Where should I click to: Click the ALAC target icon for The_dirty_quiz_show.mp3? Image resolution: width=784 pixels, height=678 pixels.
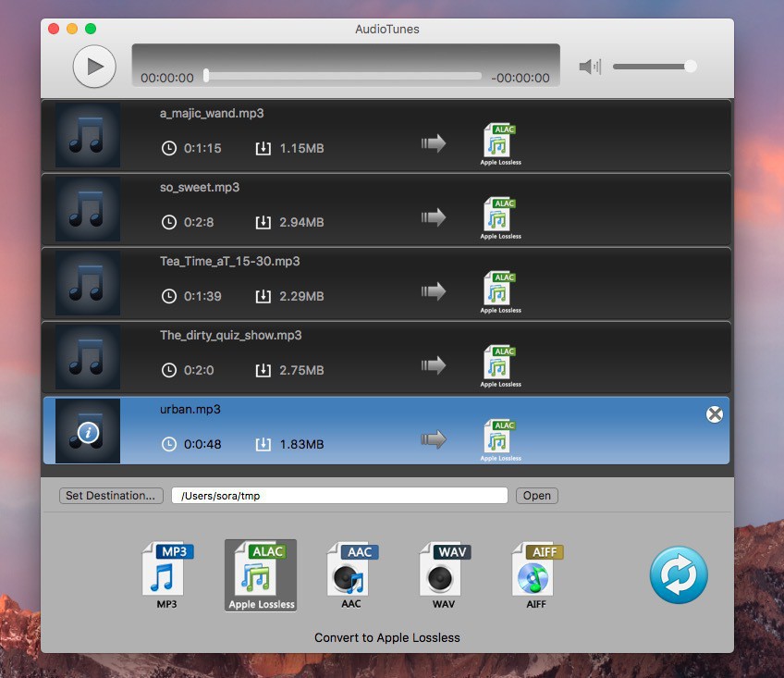pyautogui.click(x=500, y=366)
